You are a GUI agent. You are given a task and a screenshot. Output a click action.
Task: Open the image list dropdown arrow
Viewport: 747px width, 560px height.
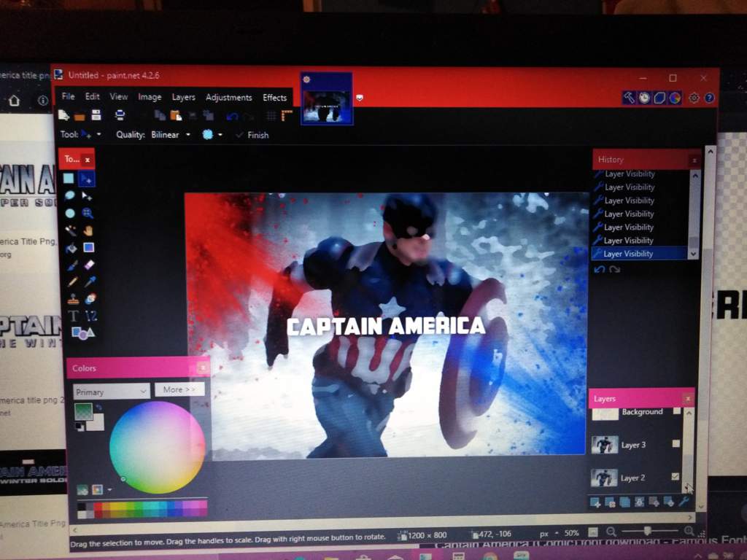tap(360, 98)
